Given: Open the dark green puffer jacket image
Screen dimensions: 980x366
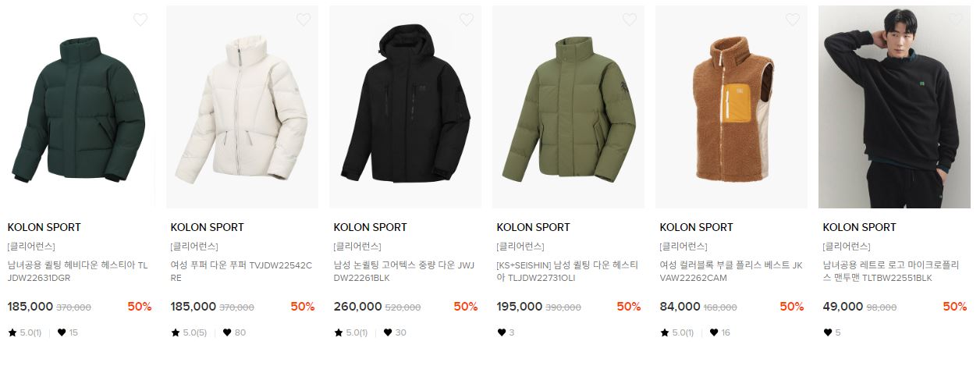Looking at the screenshot, I should [80, 107].
